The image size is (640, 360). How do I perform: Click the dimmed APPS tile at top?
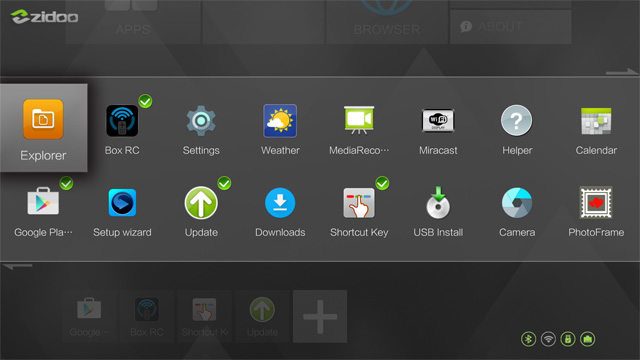point(133,22)
